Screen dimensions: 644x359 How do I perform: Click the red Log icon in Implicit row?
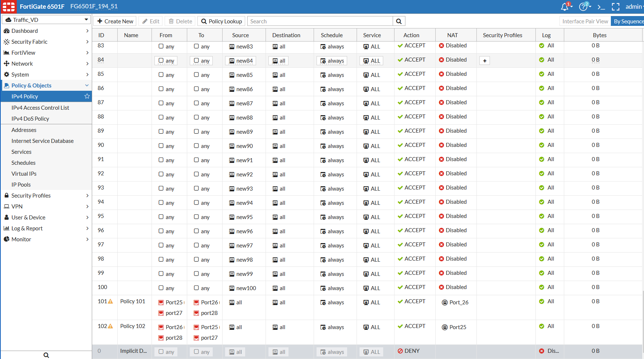pyautogui.click(x=542, y=351)
